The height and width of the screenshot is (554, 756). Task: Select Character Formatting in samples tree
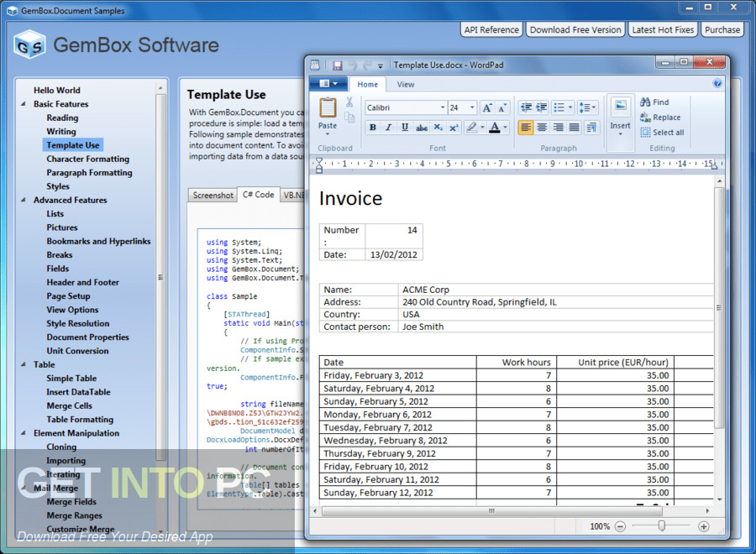(x=87, y=159)
